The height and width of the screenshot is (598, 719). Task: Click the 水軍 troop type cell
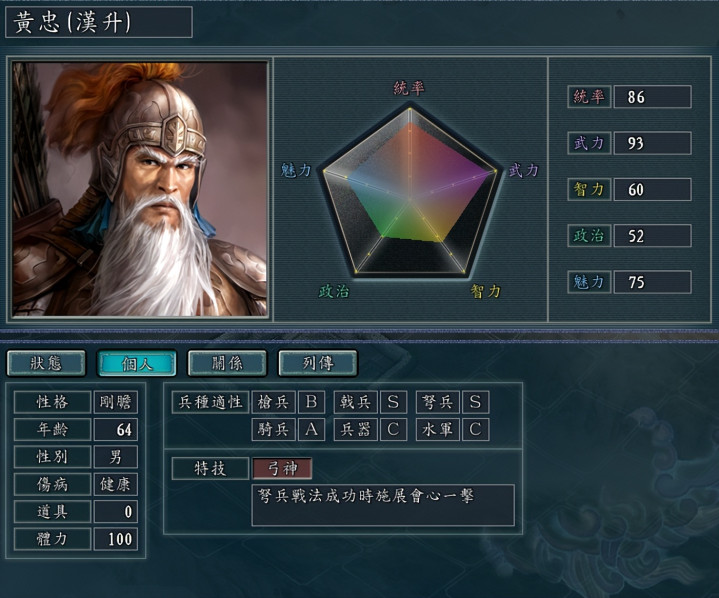[x=437, y=429]
